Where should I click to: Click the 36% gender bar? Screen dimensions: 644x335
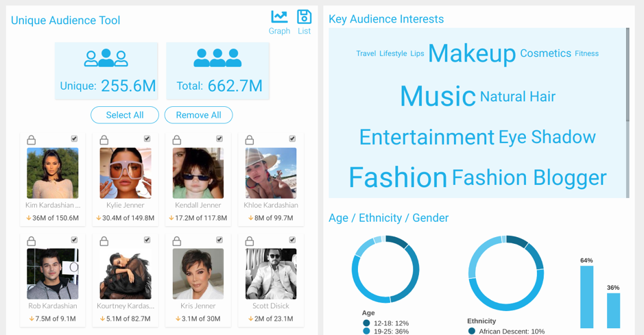613,311
